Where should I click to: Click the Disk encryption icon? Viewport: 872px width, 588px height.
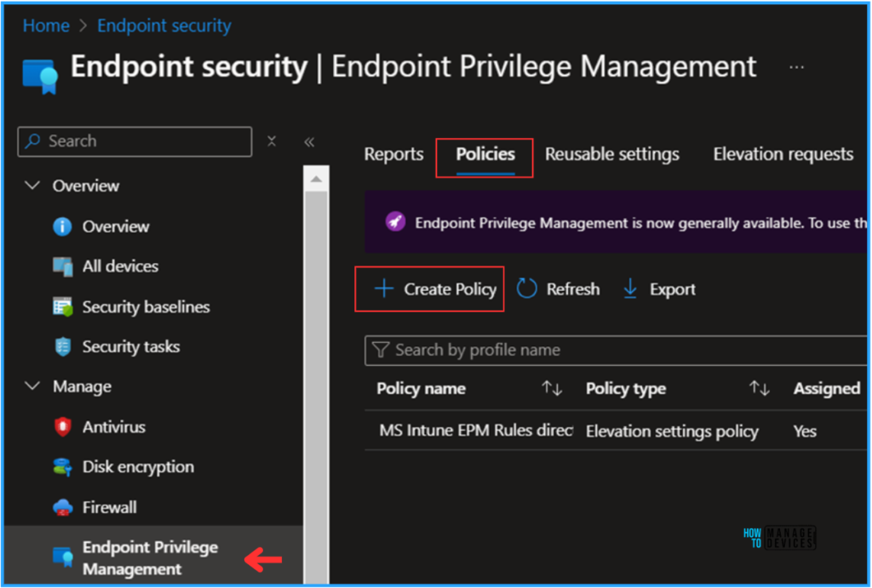(62, 467)
